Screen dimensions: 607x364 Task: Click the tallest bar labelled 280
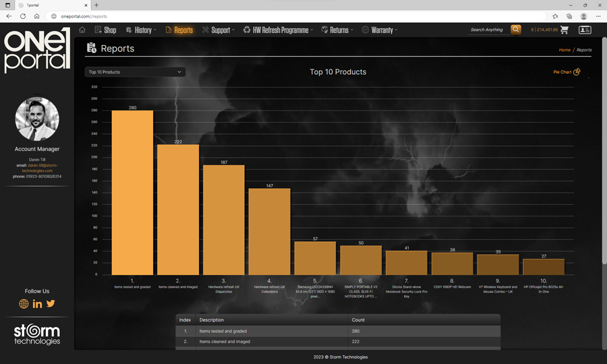tap(132, 192)
